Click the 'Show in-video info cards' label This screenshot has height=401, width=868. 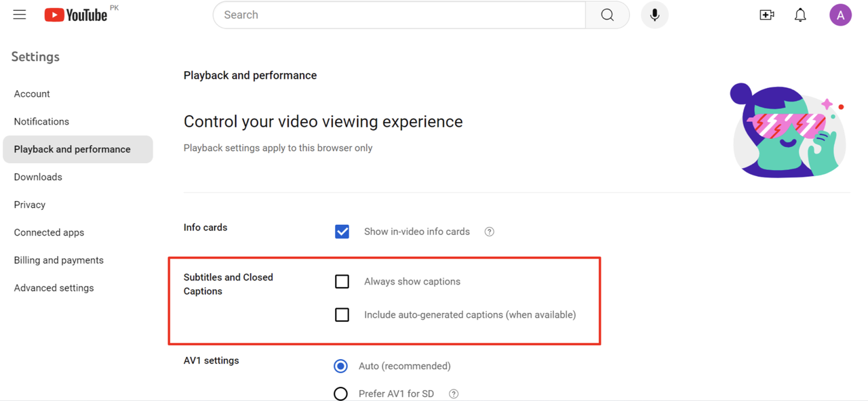coord(417,232)
